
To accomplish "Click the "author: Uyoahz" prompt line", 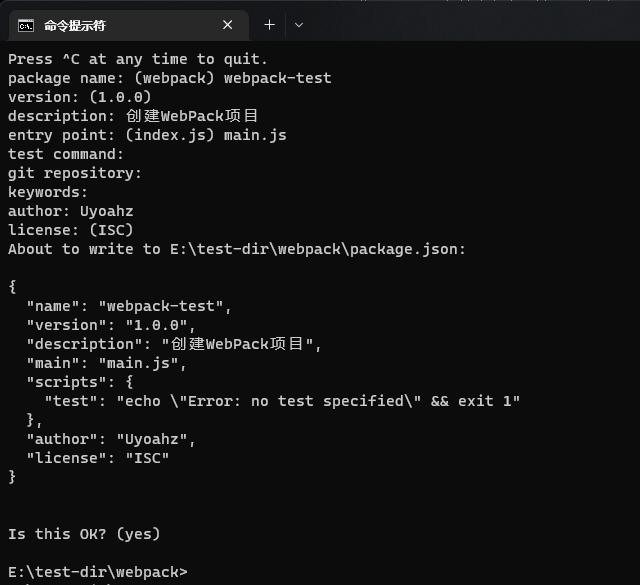I will click(x=71, y=211).
